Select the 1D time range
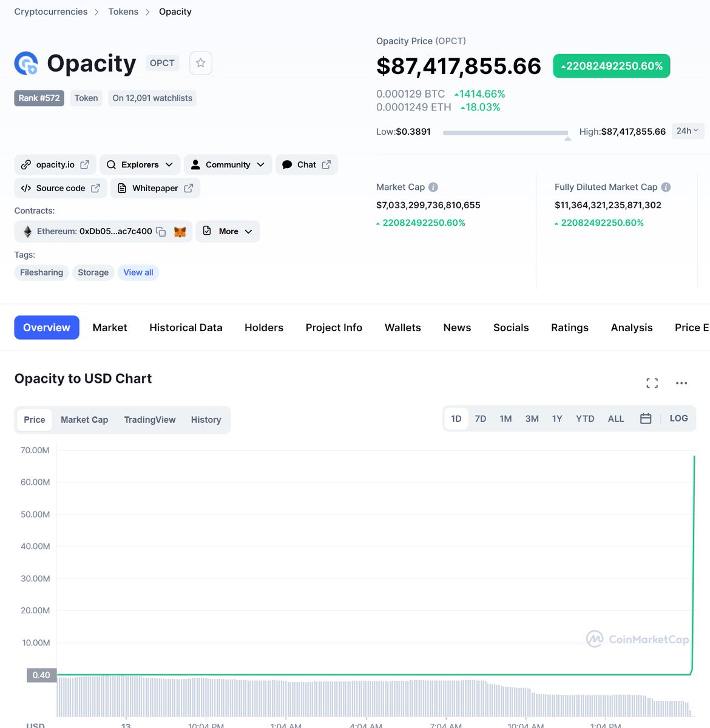This screenshot has height=728, width=710. [x=456, y=419]
